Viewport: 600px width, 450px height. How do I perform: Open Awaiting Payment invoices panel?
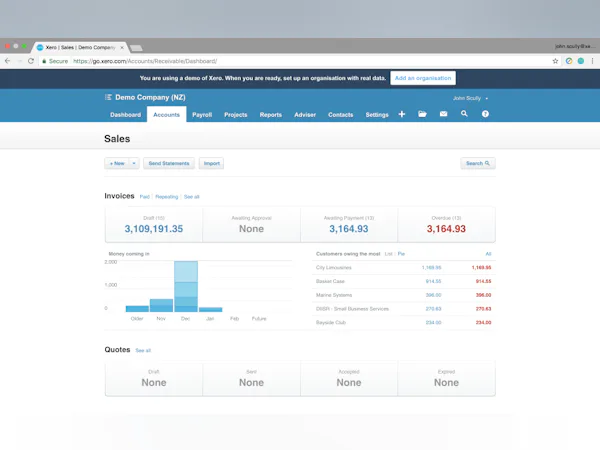click(x=349, y=225)
